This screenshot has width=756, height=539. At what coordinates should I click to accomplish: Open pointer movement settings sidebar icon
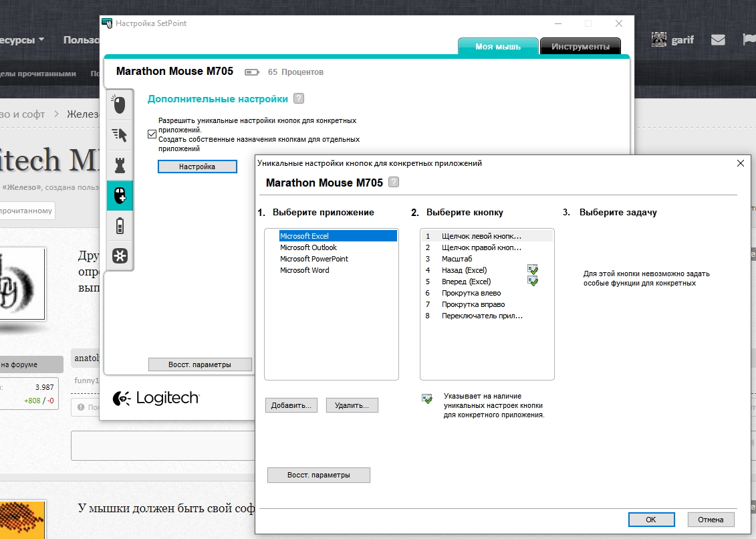[x=120, y=134]
